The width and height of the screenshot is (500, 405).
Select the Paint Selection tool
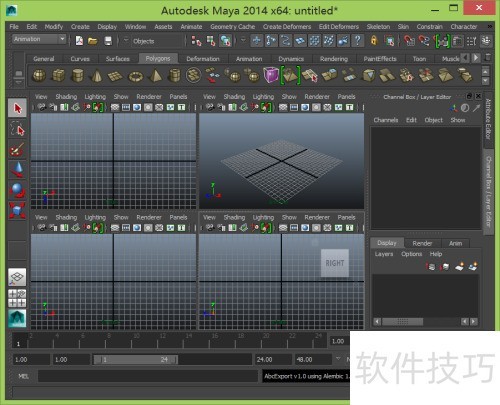click(x=17, y=149)
